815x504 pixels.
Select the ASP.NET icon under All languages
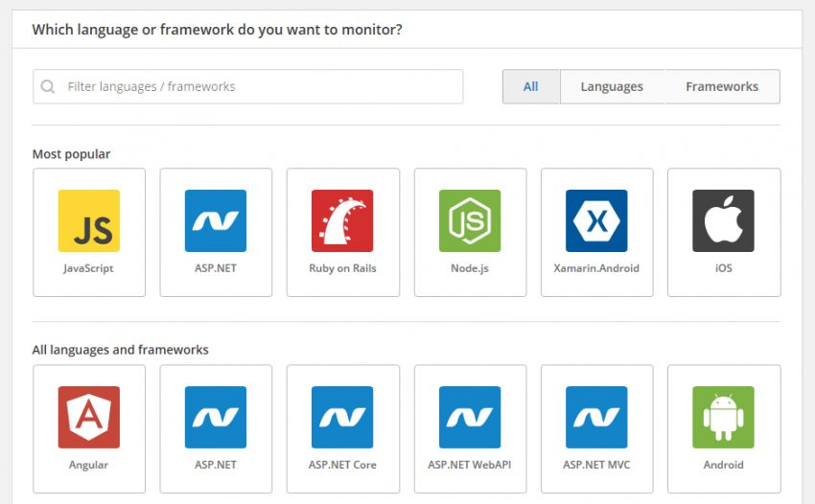click(x=216, y=417)
